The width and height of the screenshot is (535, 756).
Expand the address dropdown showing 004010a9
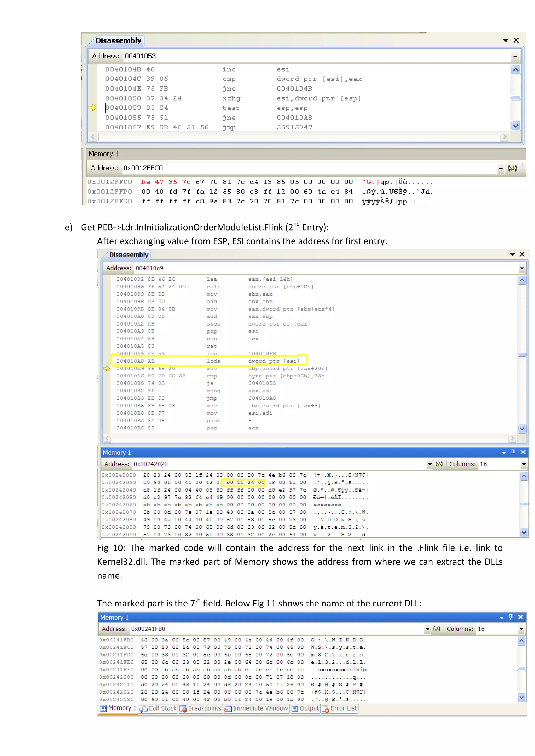click(521, 269)
